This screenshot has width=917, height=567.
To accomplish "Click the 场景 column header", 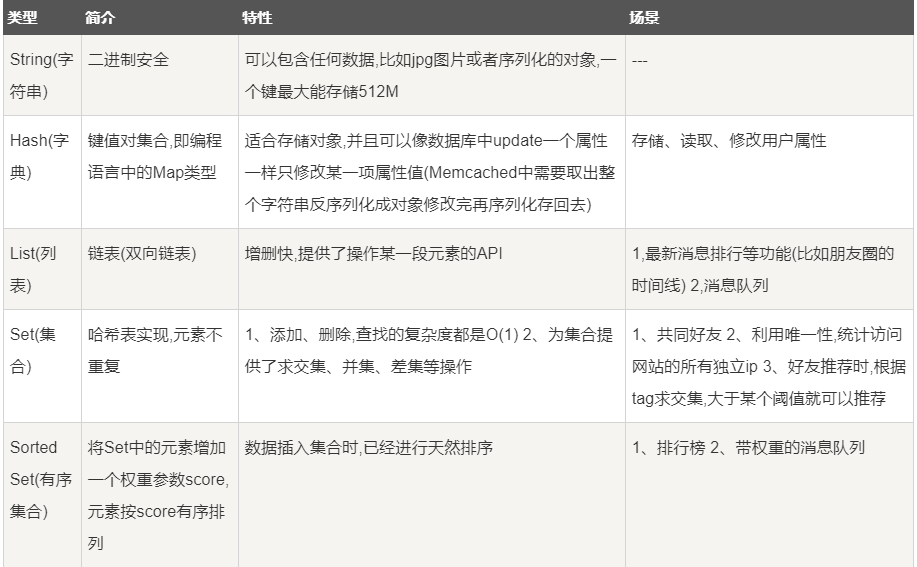I will tap(769, 18).
